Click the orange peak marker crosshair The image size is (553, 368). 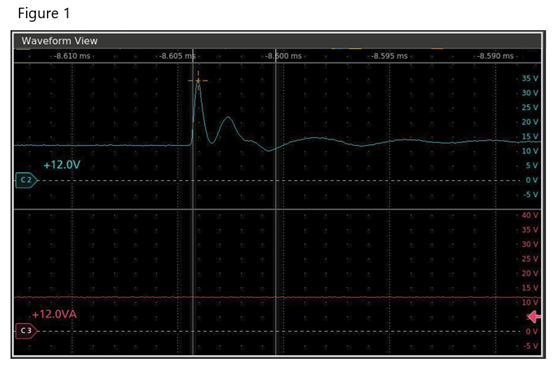[x=198, y=81]
